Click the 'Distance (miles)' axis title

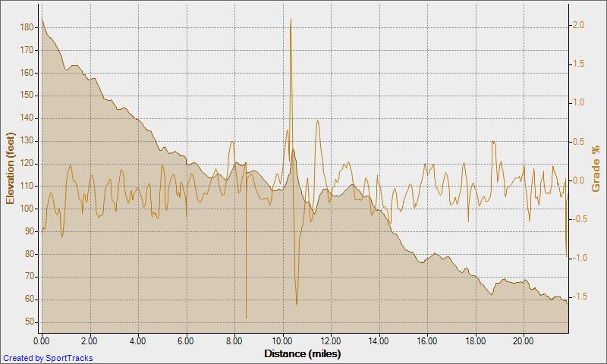click(303, 353)
